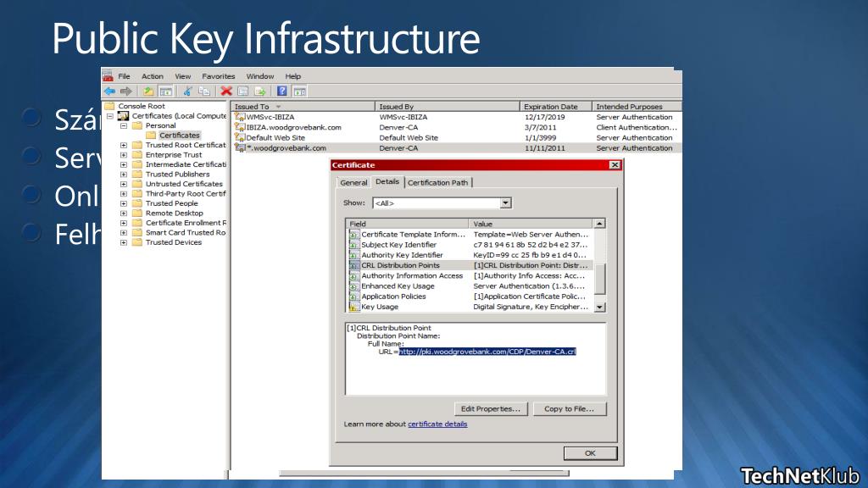Click OK in Certificate dialog
This screenshot has height=488, width=868.
[x=590, y=453]
